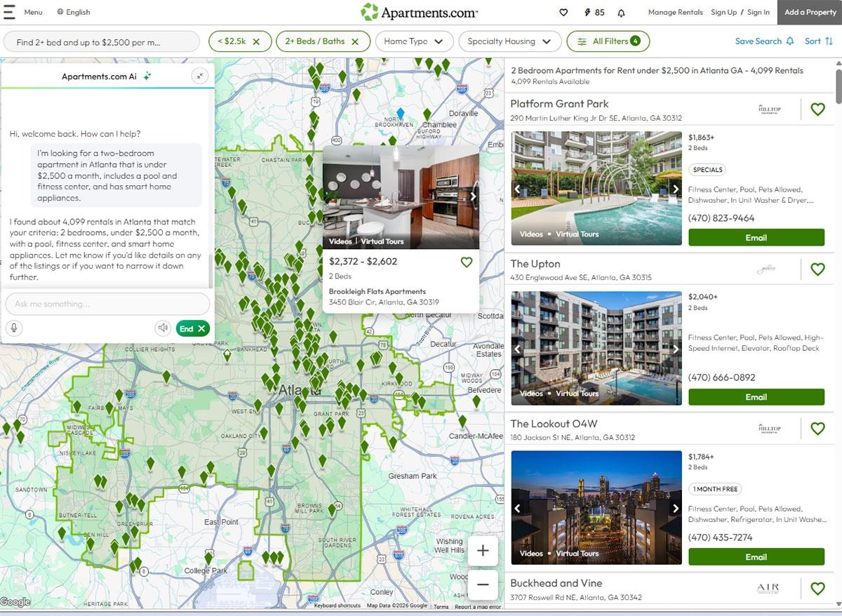Show next photo for Platform Grant Park
Screen dimensions: 842x616
coord(676,189)
